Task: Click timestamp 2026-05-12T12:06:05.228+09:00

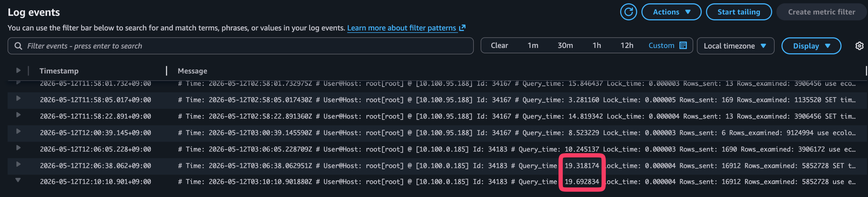Action: click(95, 149)
